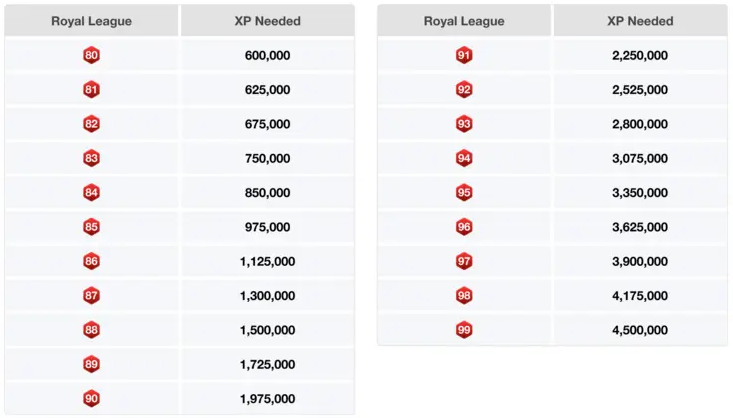Click the Royal League 99 badge

coord(464,330)
